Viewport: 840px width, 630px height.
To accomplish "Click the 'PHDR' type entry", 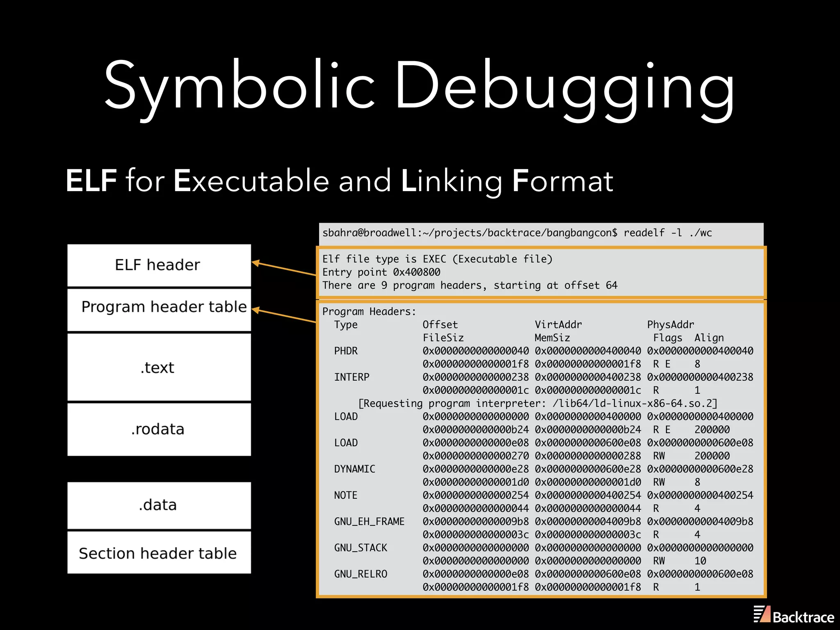I will click(346, 351).
